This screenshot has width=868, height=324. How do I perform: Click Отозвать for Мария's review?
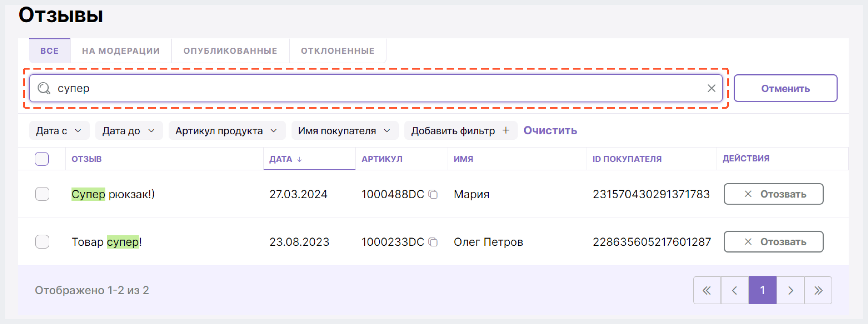pos(774,194)
